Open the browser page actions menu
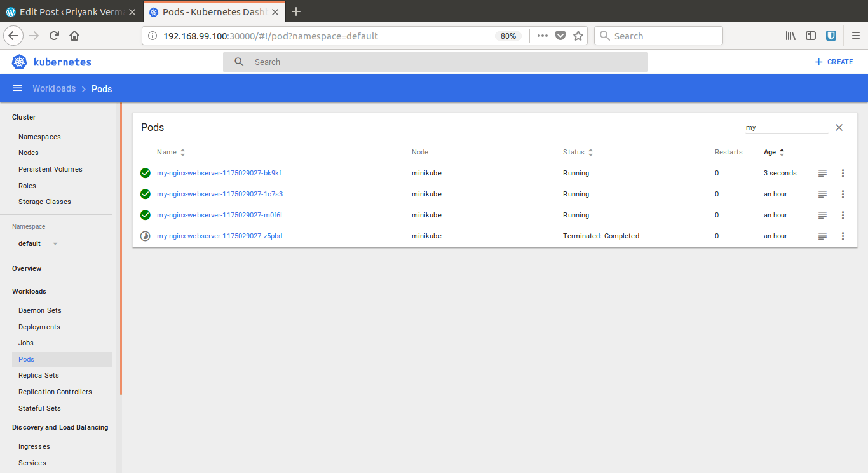 coord(542,36)
